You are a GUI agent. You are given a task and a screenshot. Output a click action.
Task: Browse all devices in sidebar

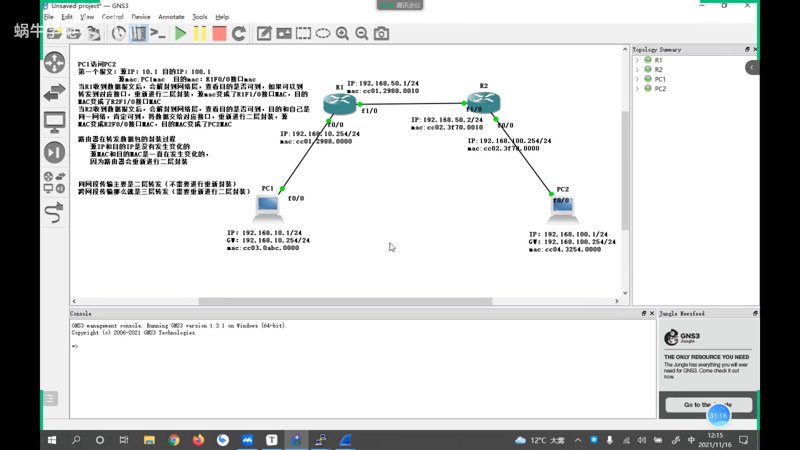[55, 183]
